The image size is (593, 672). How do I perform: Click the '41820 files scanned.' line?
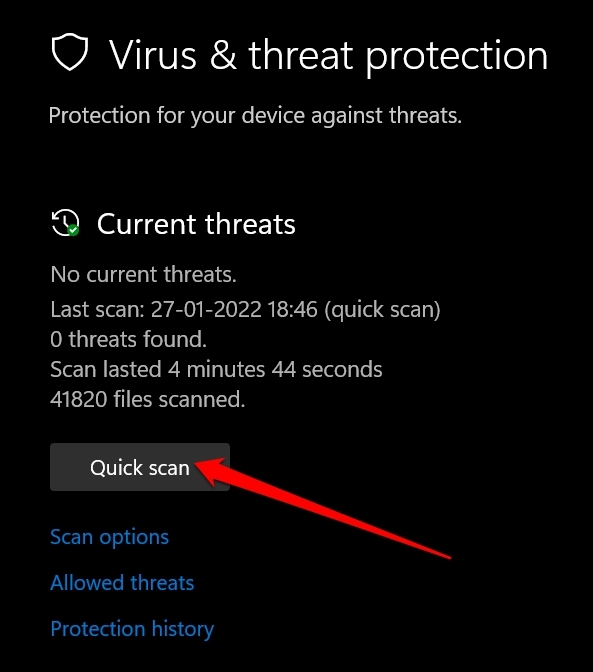[147, 399]
